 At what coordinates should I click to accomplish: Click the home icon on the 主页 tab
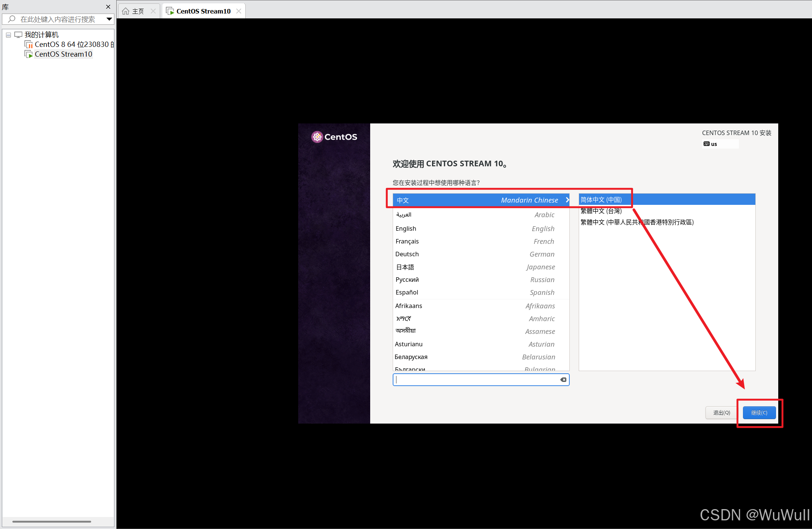[126, 11]
